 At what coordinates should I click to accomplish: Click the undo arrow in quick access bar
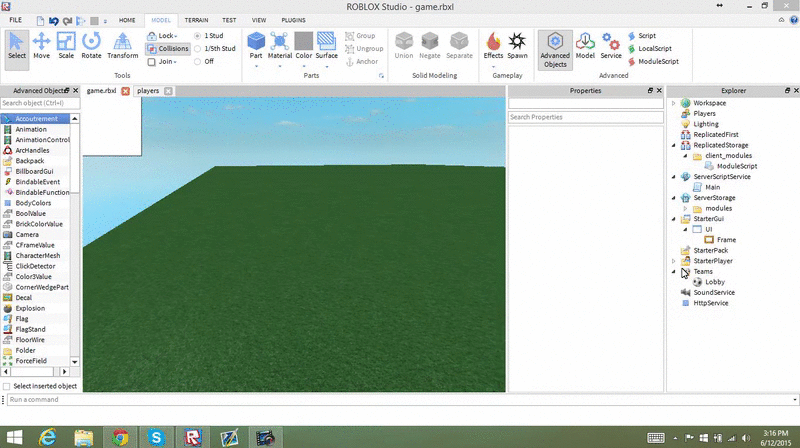pos(54,21)
